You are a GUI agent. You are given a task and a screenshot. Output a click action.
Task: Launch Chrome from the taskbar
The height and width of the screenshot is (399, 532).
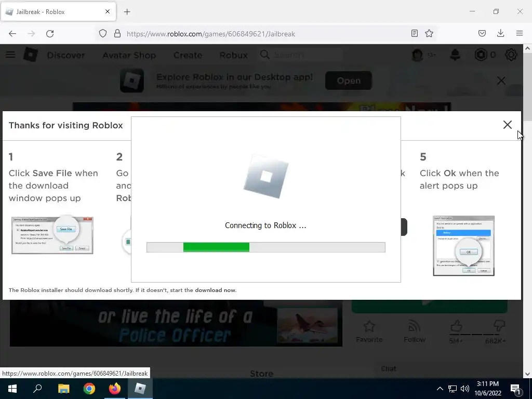click(89, 389)
